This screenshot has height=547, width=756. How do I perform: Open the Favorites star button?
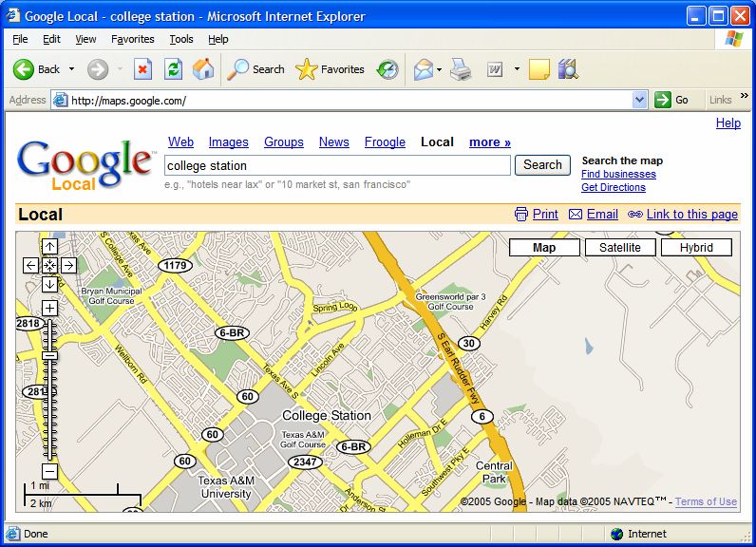pos(331,69)
